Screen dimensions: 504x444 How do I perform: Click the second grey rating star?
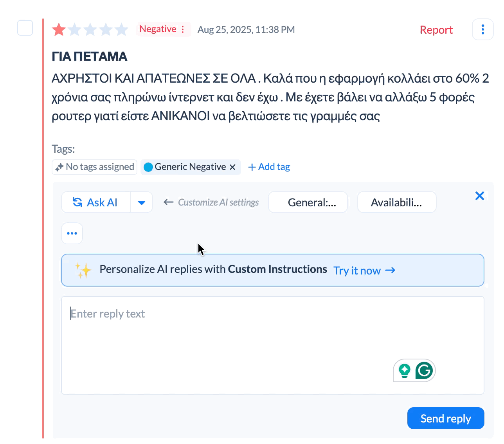point(75,29)
